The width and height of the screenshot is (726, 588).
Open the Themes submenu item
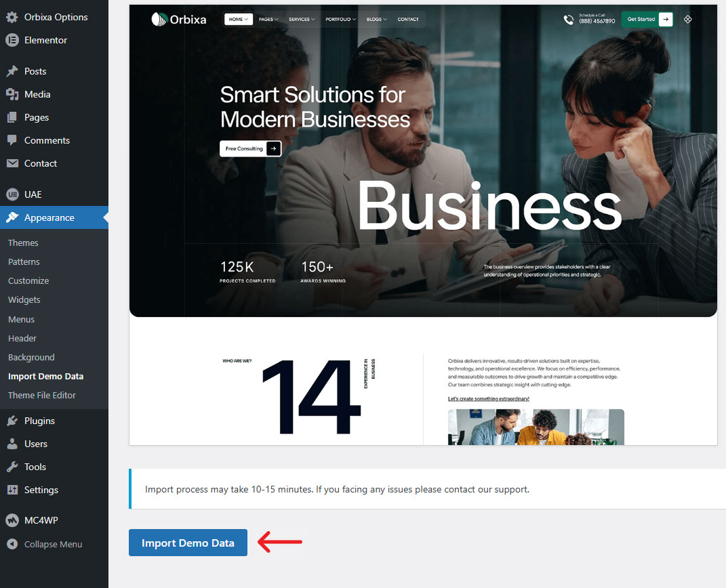(x=23, y=243)
